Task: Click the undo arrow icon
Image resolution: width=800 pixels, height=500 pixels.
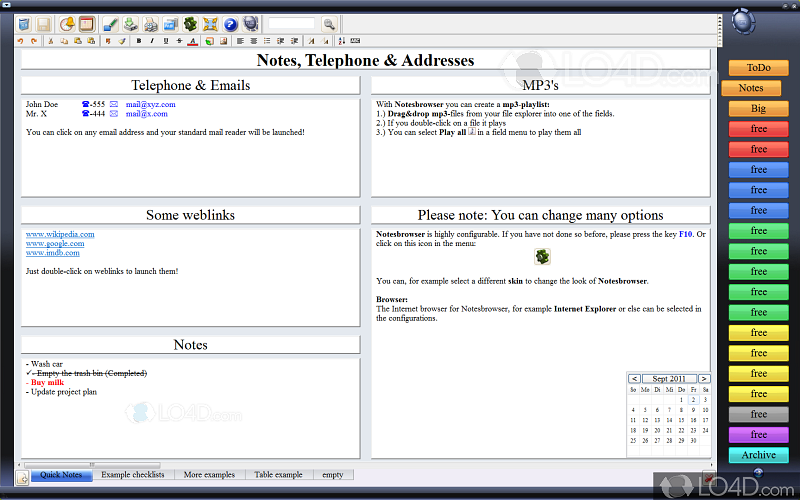Action: click(20, 41)
